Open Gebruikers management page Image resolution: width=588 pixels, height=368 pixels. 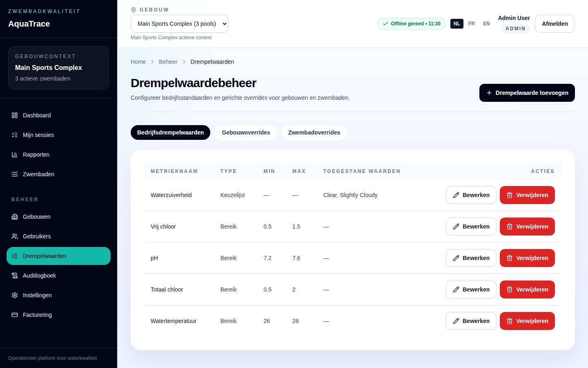[58, 236]
